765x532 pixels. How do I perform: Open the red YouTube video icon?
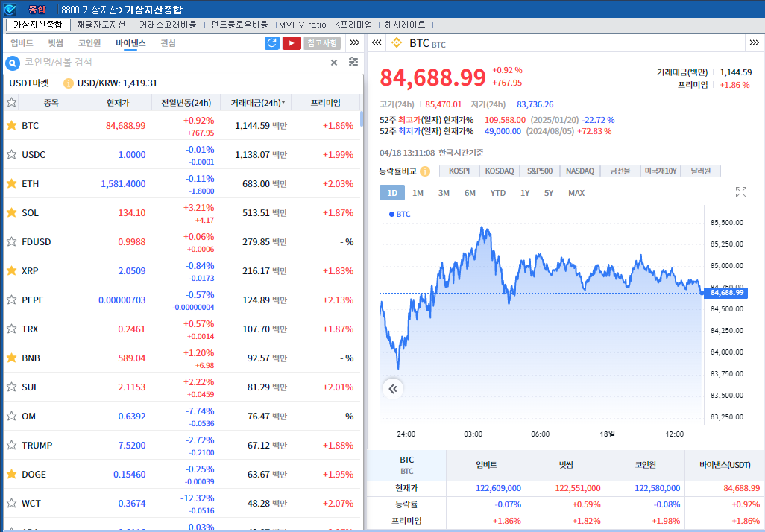point(292,43)
